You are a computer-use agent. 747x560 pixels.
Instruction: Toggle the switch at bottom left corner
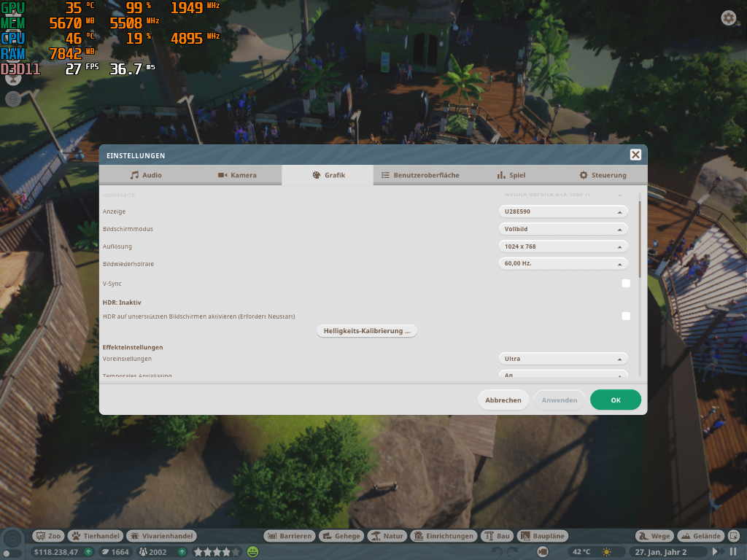point(12,554)
